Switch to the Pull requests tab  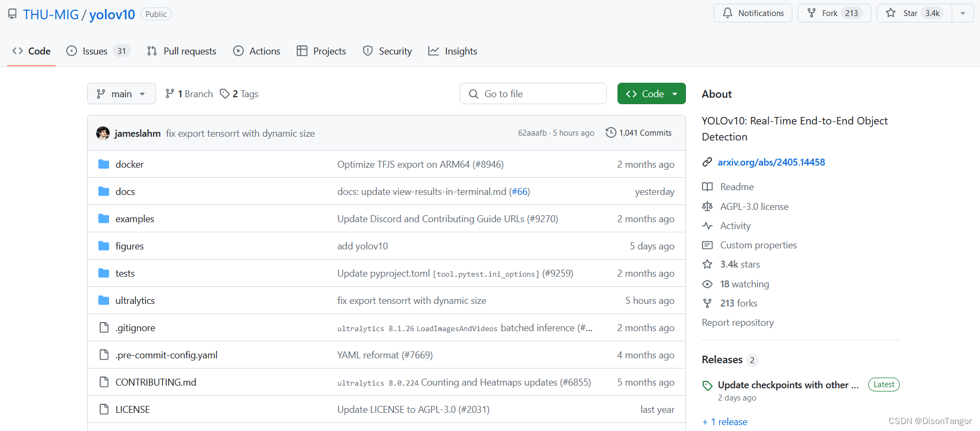[182, 51]
